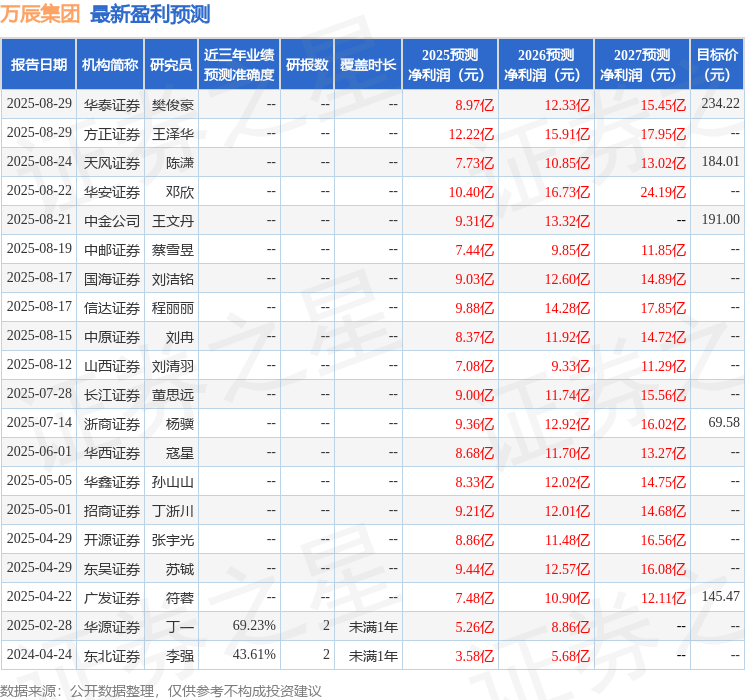The height and width of the screenshot is (700, 745).
Task: Click analyst name 丁浙川
Action: 173,511
